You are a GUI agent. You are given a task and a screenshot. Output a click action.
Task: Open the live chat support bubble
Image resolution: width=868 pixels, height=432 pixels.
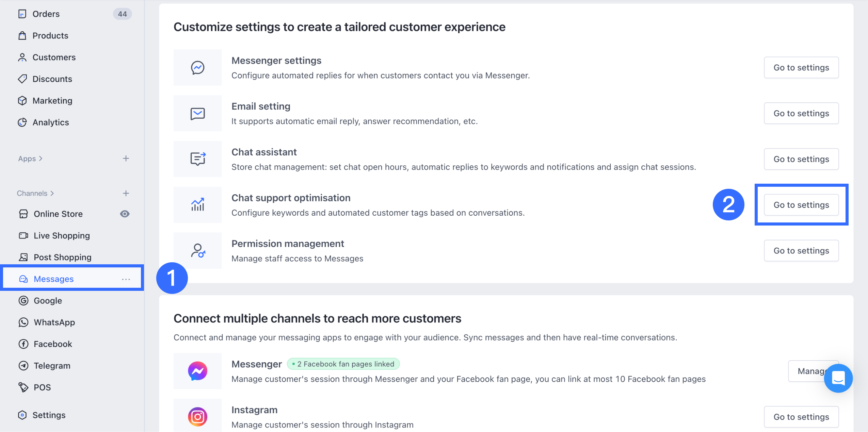point(838,378)
